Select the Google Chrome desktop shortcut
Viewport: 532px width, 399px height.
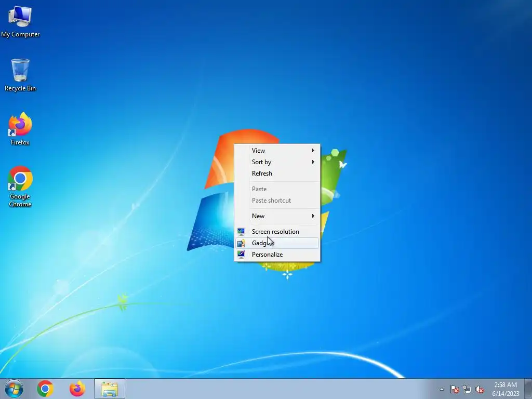[x=20, y=187]
